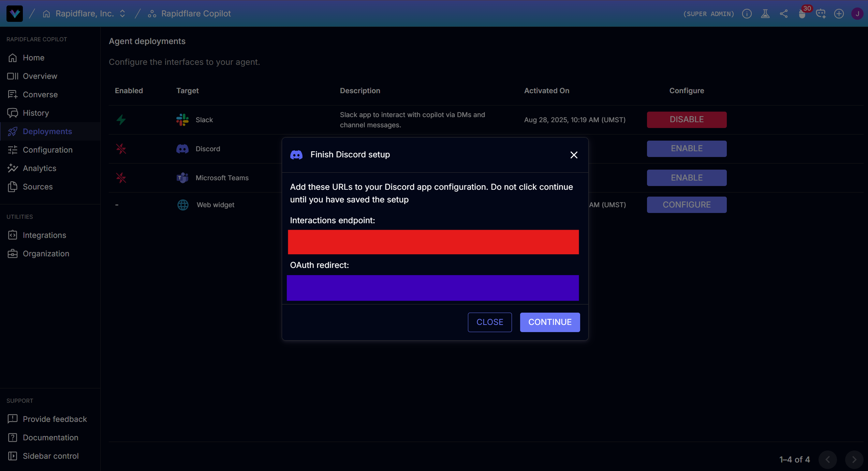Dismiss Discord setup dialog with X
The height and width of the screenshot is (471, 868).
tap(574, 155)
